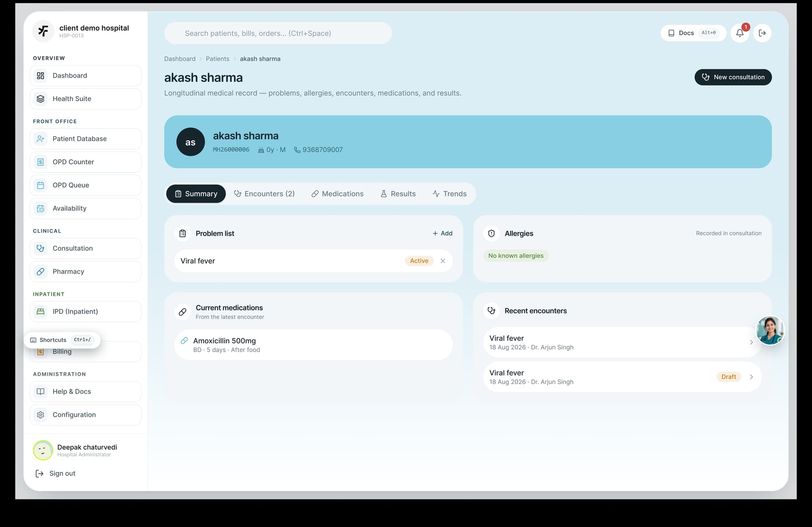Open IPD (Inpatient) module
This screenshot has width=812, height=527.
86,311
